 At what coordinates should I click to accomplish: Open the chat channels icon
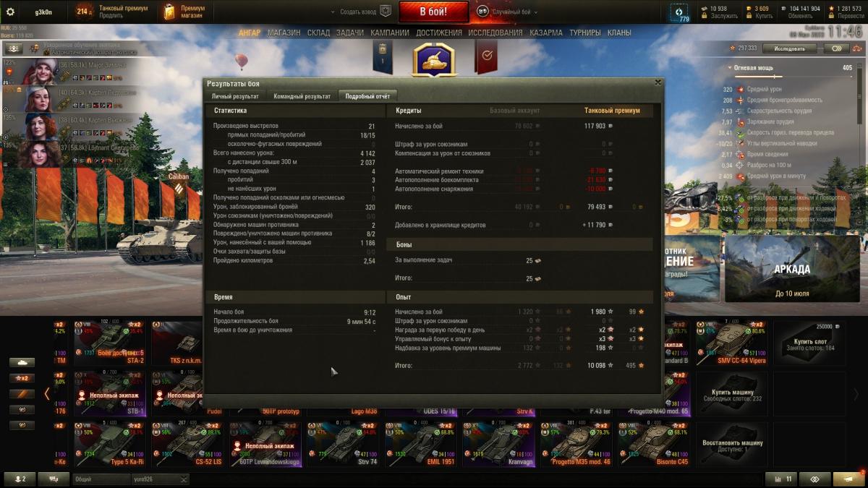[x=54, y=479]
